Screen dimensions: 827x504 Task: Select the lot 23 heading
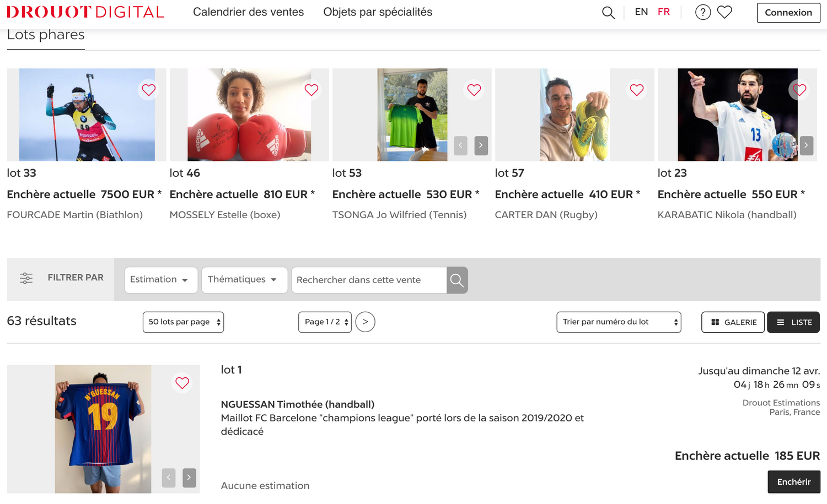point(672,173)
